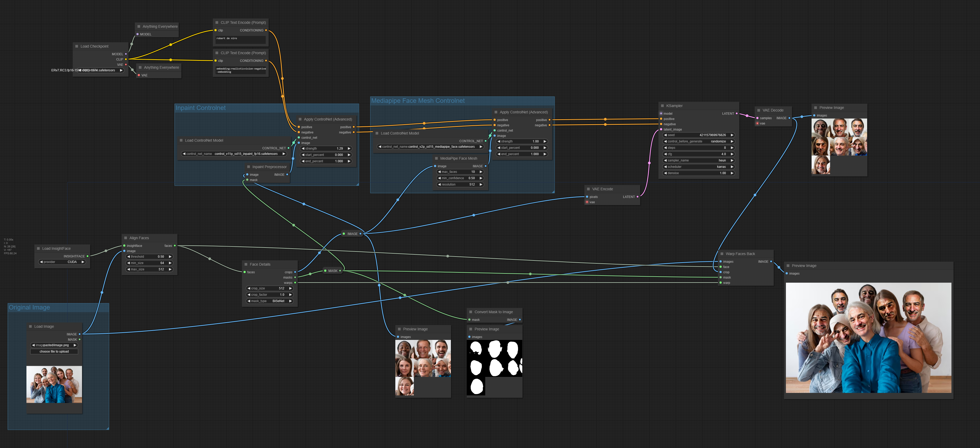
Task: Collapse the KSampler node via its title dot
Action: (x=662, y=106)
